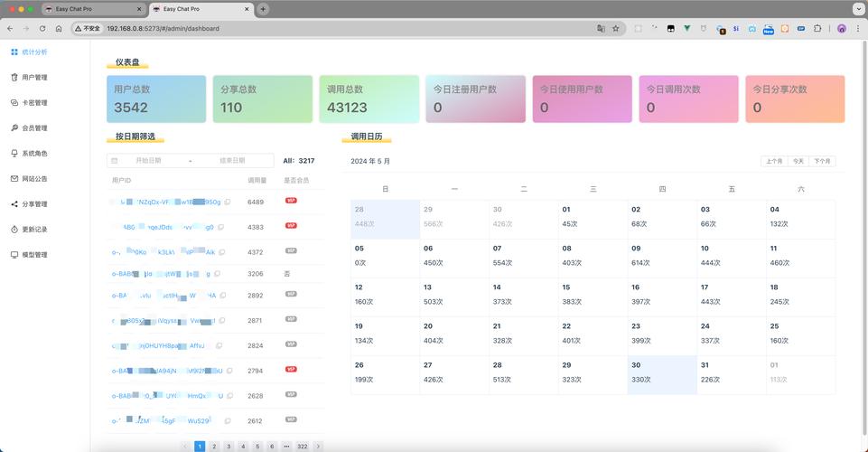Click the black-and-white extension icon
Image resolution: width=868 pixels, height=452 pixels.
671,28
